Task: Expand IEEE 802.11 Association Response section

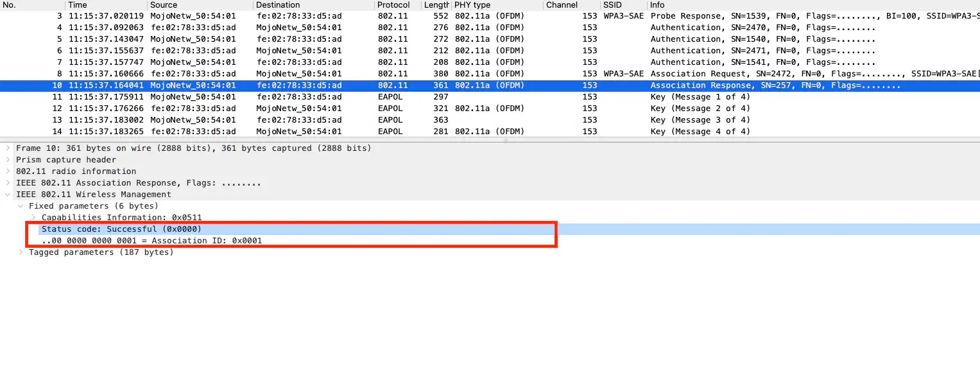Action: 8,183
